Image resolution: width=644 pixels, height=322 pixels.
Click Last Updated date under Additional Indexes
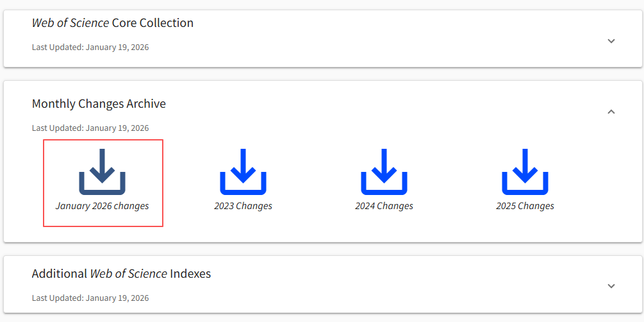90,298
